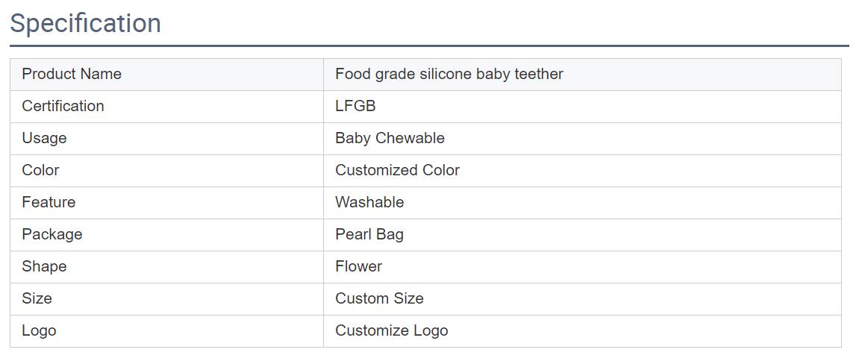
Task: Click the Washable value cell
Action: tap(582, 203)
